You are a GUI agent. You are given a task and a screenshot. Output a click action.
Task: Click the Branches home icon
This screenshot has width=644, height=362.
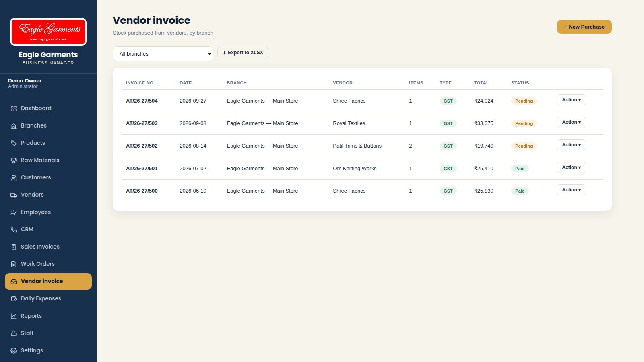14,126
